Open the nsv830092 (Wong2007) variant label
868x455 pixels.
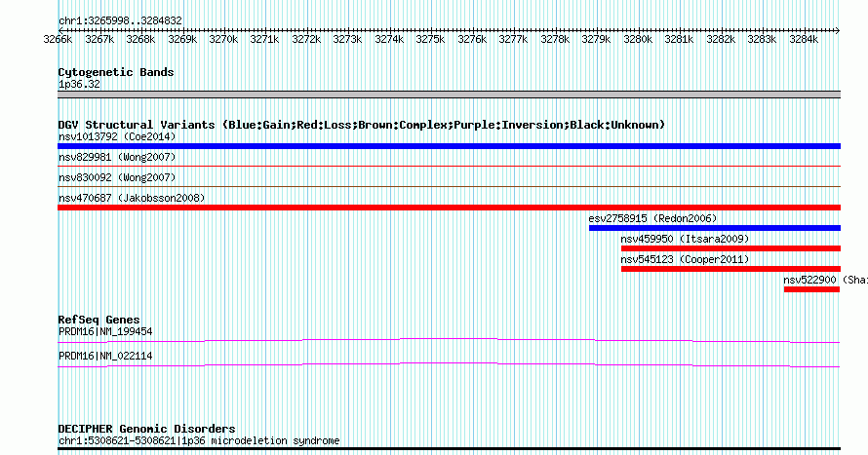(x=117, y=177)
